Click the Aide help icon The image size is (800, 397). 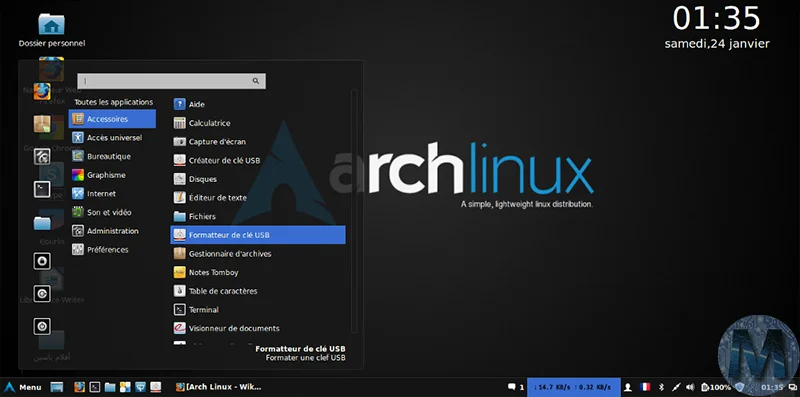(180, 105)
